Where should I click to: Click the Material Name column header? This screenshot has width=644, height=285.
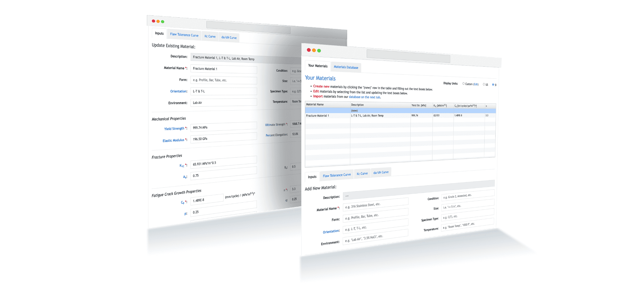click(327, 104)
